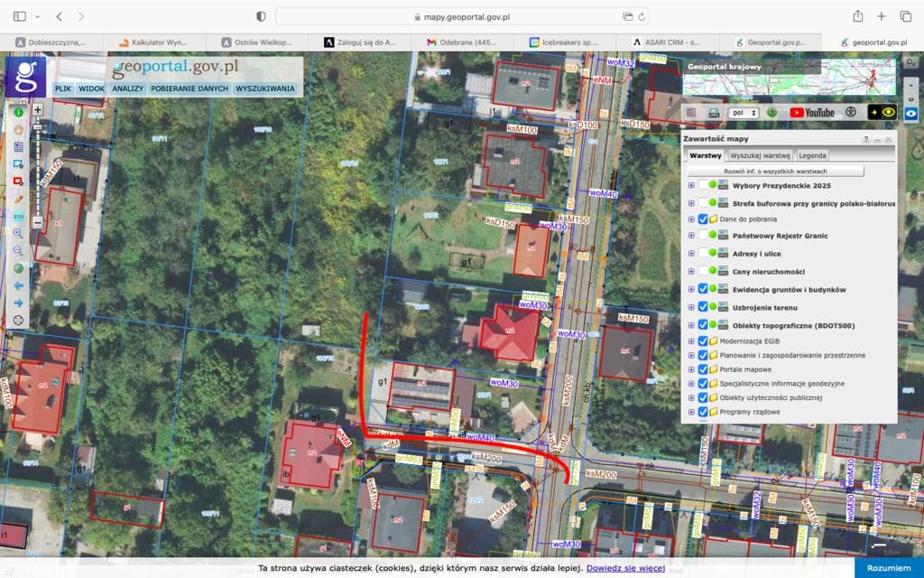The width and height of the screenshot is (924, 578).
Task: Open the YouTube channel icon
Action: click(811, 113)
